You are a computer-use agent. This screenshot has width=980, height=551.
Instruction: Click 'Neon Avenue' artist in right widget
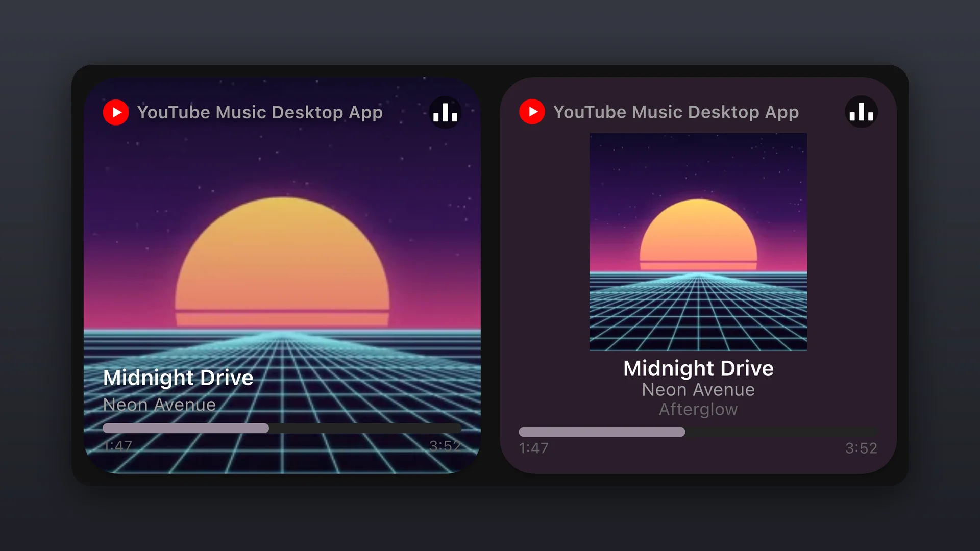coord(698,390)
